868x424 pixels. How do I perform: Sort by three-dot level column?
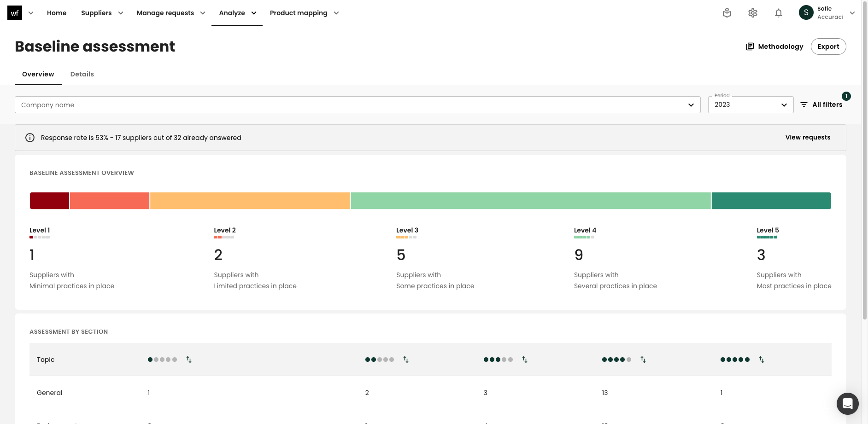tap(525, 360)
